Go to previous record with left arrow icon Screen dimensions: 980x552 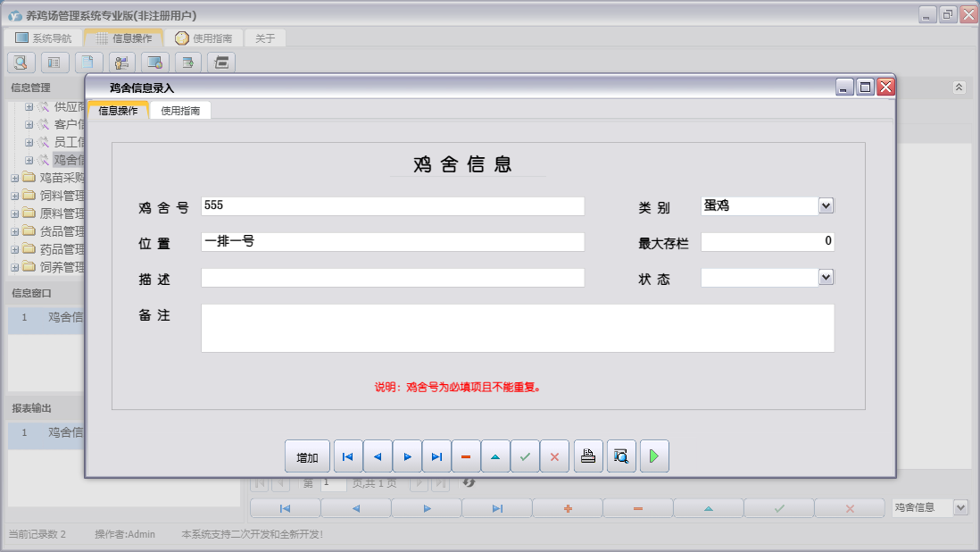click(x=378, y=456)
